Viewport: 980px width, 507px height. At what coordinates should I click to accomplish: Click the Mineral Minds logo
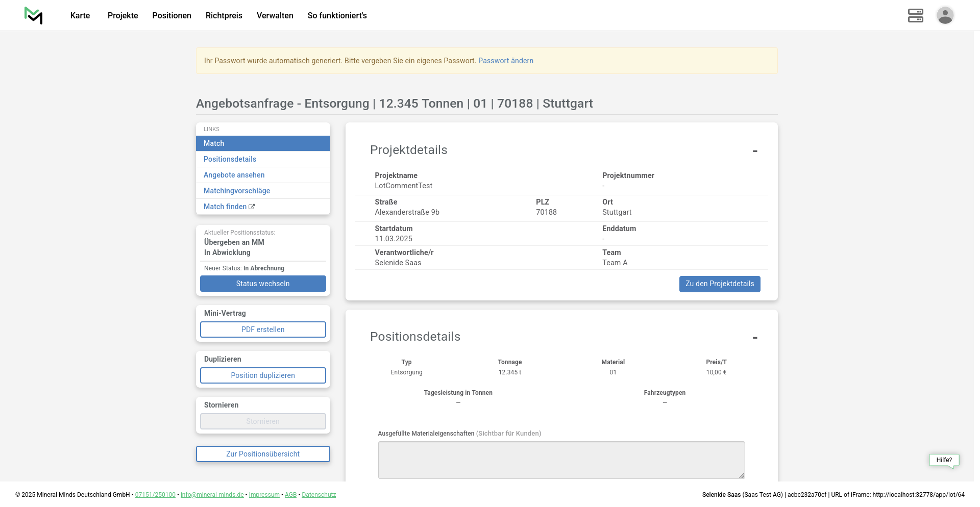34,15
